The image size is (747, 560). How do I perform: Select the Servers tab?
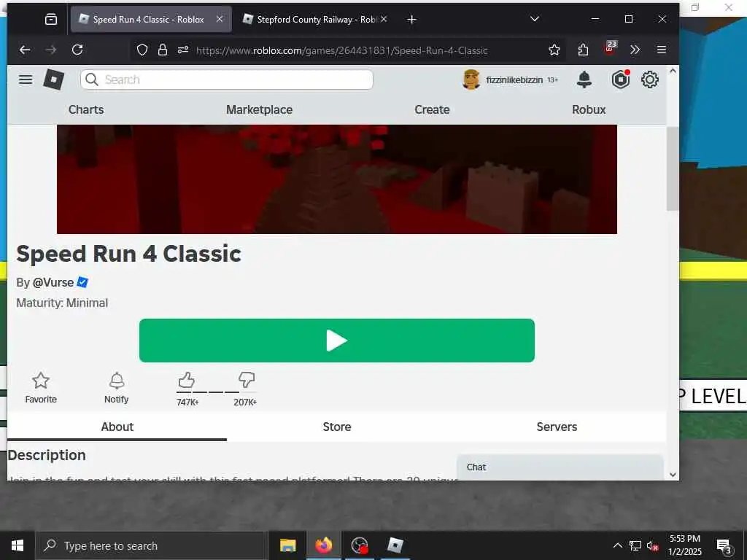[557, 427]
